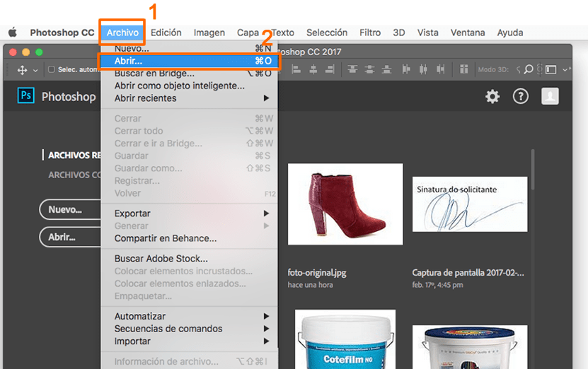This screenshot has width=588, height=369.
Task: Click the auto-align layers icon
Action: tap(464, 69)
